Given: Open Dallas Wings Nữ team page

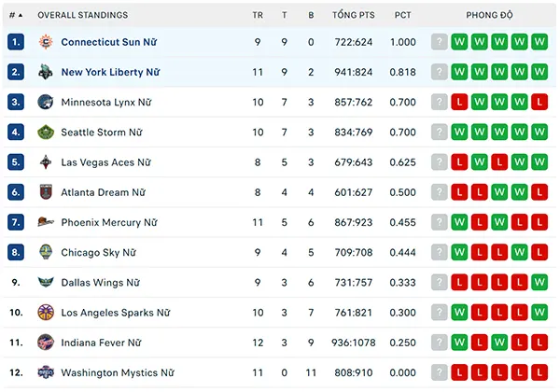Looking at the screenshot, I should click(100, 283).
